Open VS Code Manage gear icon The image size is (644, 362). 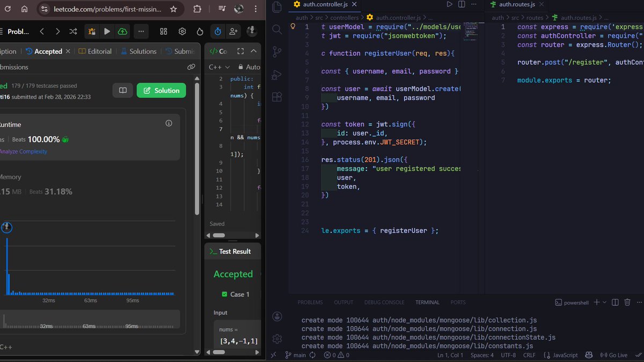pos(277,339)
